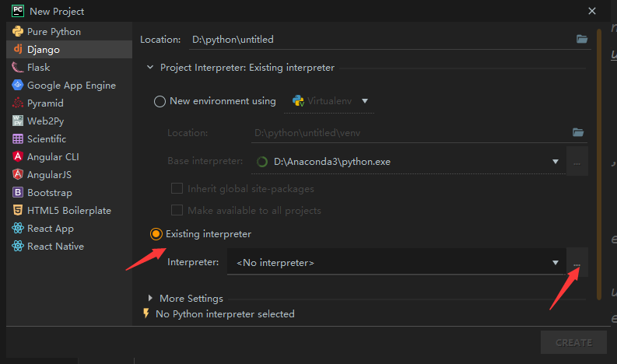
Task: Select the Pure Python project type icon
Action: [17, 32]
